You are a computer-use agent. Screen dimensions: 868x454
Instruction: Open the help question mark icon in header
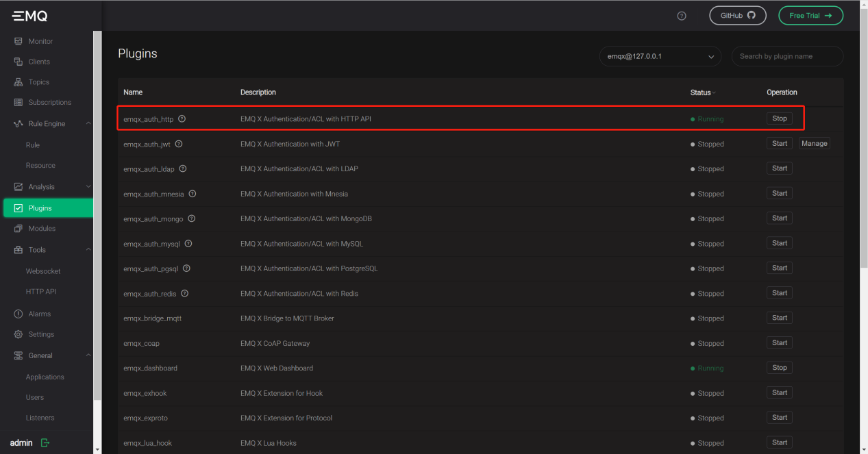[682, 16]
